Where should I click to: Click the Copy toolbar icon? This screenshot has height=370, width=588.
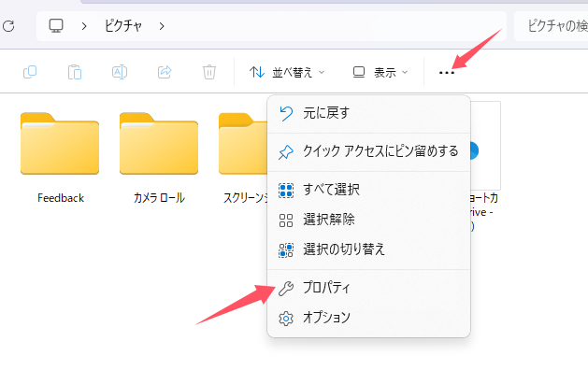click(x=30, y=72)
